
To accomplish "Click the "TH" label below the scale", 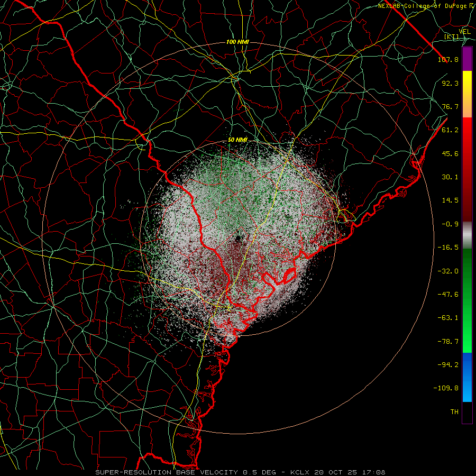I will (454, 412).
